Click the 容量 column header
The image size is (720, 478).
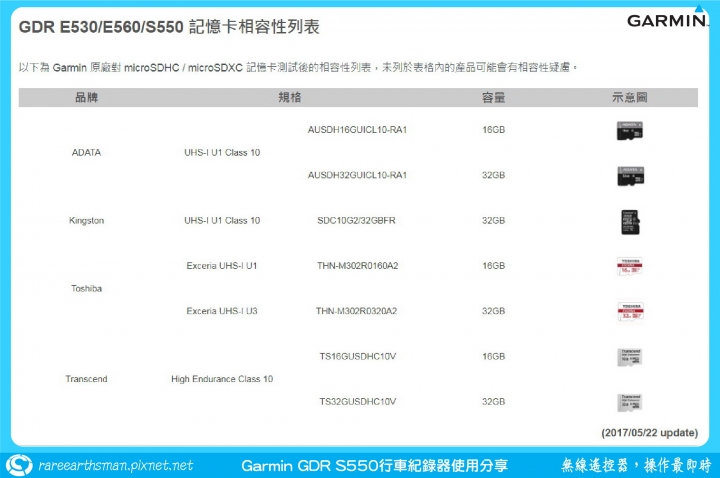point(494,97)
